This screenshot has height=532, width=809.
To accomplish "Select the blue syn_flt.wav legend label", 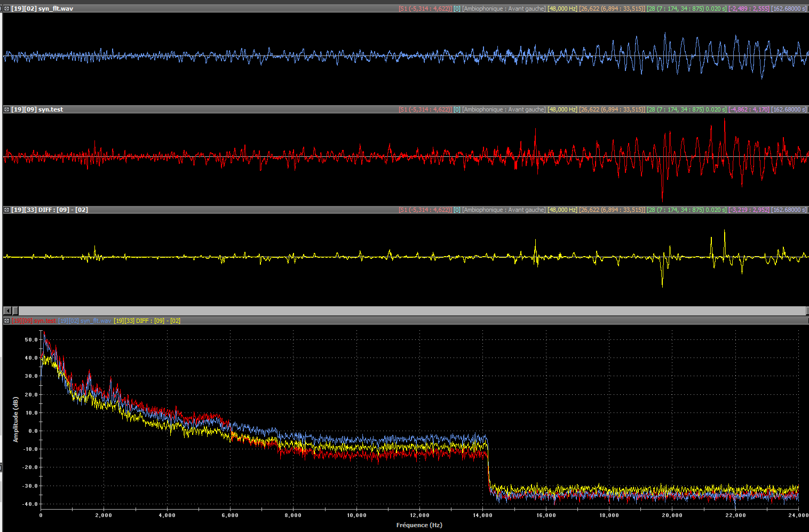I will pos(85,321).
